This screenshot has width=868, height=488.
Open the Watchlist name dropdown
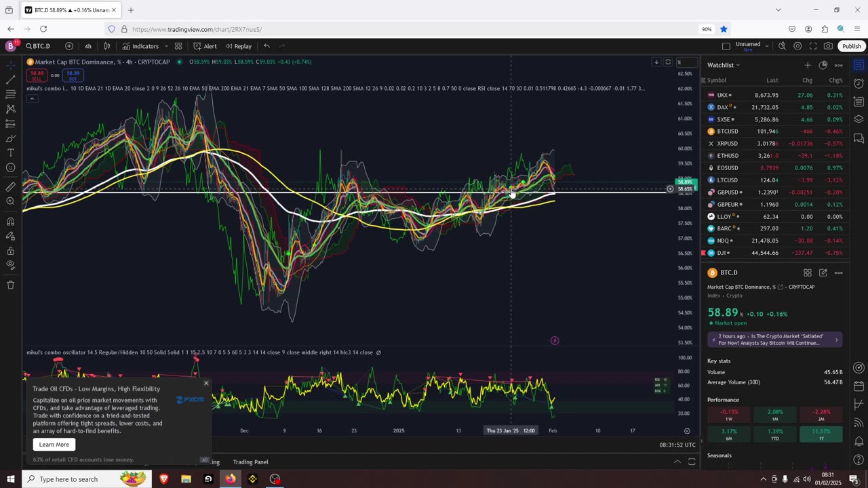point(724,65)
